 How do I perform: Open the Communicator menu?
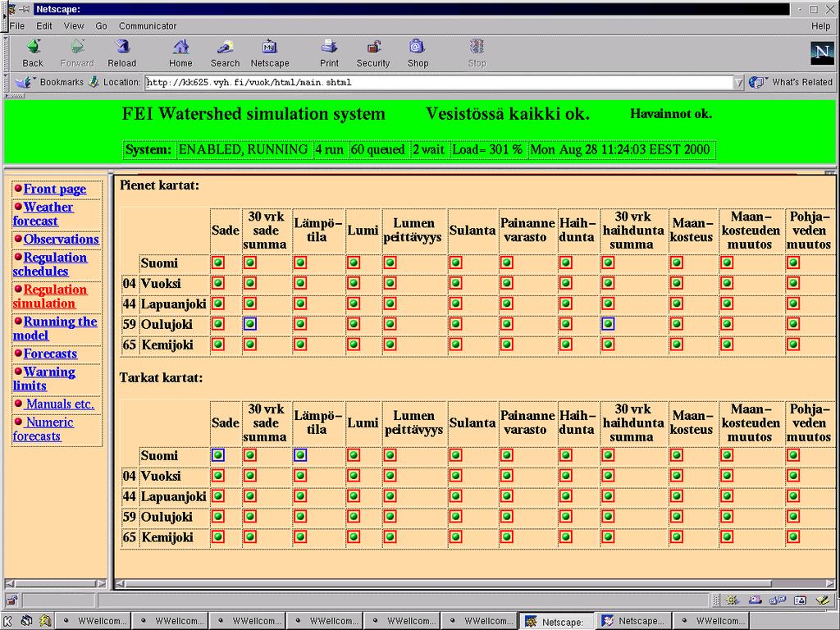coord(148,25)
